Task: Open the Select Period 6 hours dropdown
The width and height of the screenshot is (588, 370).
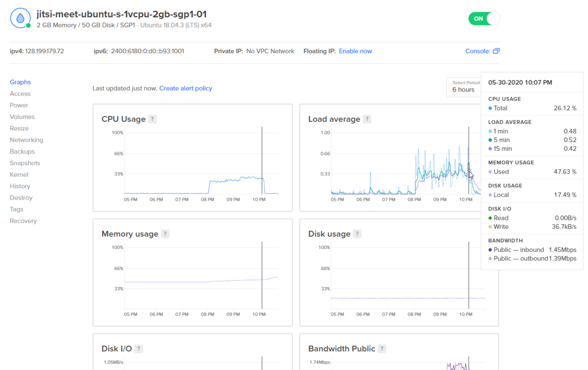Action: click(x=464, y=87)
